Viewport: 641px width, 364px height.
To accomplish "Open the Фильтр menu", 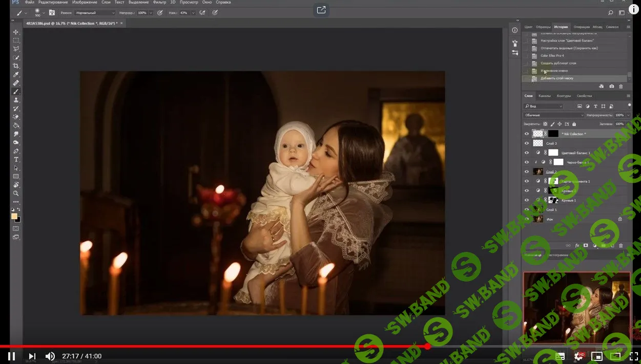I will (x=159, y=3).
